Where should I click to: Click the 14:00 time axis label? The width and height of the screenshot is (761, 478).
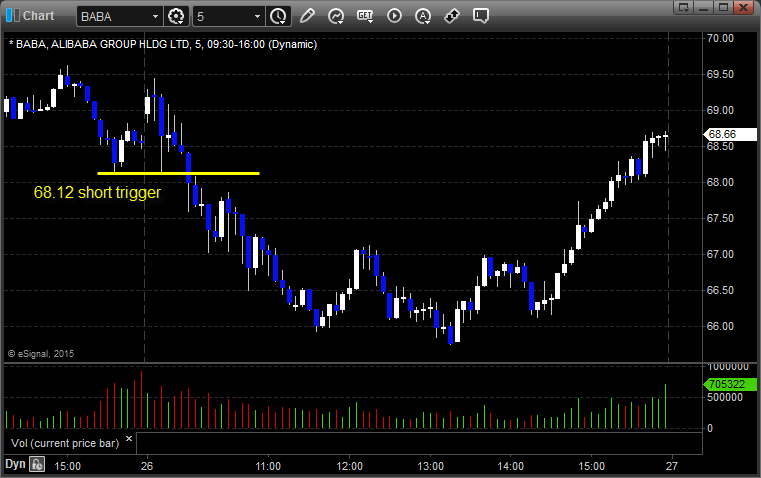click(511, 466)
